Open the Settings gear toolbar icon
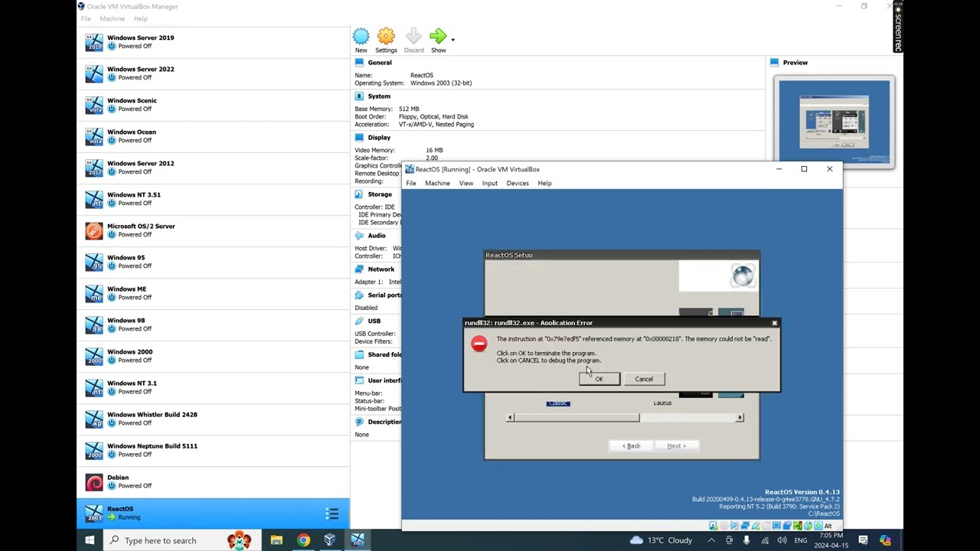 [x=386, y=36]
